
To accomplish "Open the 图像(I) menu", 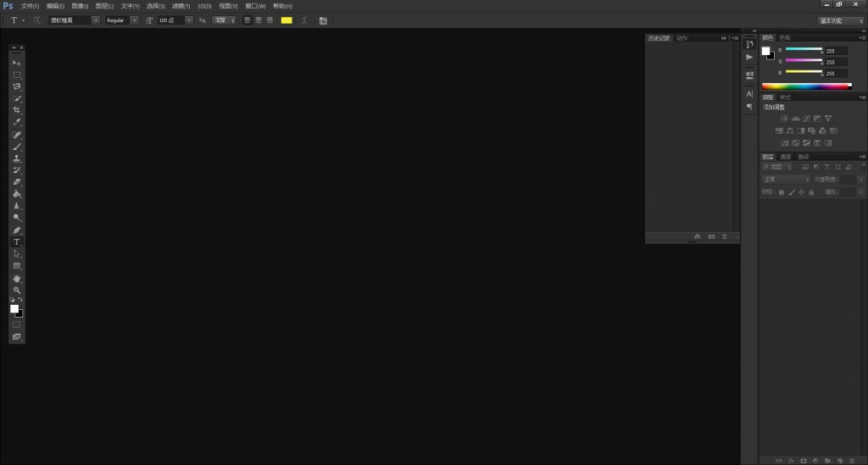I will pyautogui.click(x=80, y=6).
